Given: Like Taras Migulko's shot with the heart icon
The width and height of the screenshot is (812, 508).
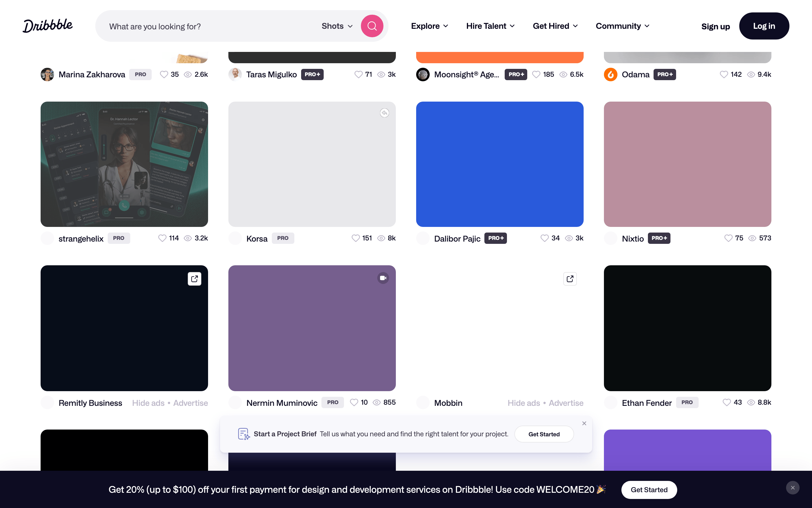Looking at the screenshot, I should (358, 74).
